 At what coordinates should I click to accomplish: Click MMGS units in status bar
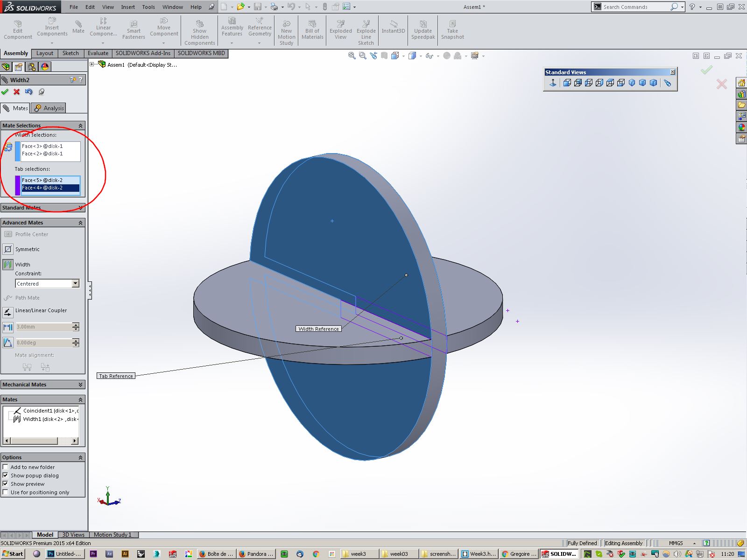point(676,543)
